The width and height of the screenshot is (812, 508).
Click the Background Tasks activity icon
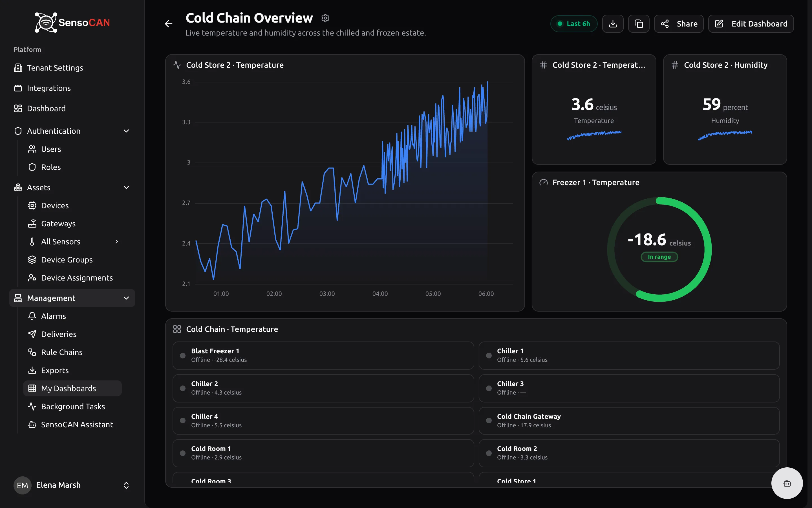[x=32, y=406]
